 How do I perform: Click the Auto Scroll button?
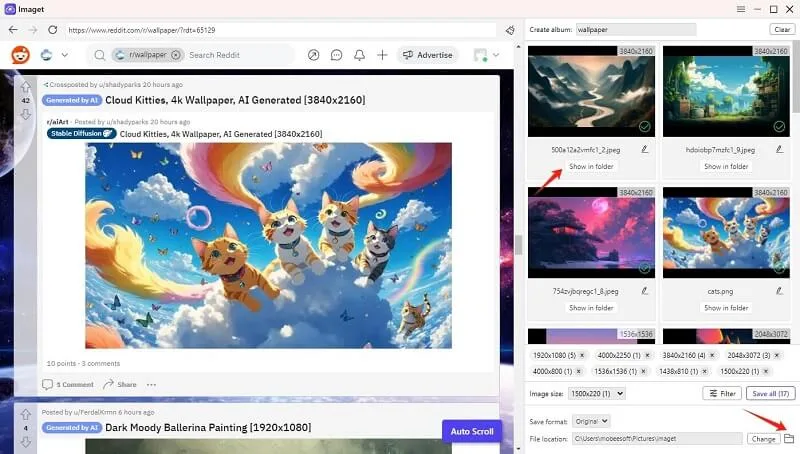point(471,431)
